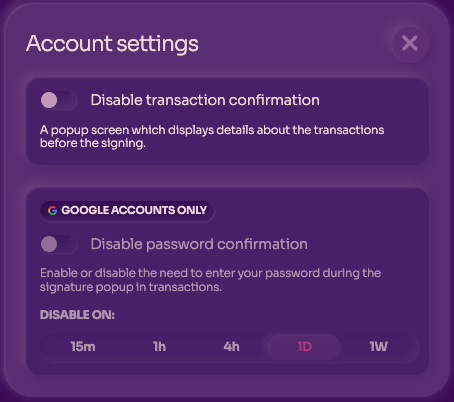Click the Google G logo icon

52,210
